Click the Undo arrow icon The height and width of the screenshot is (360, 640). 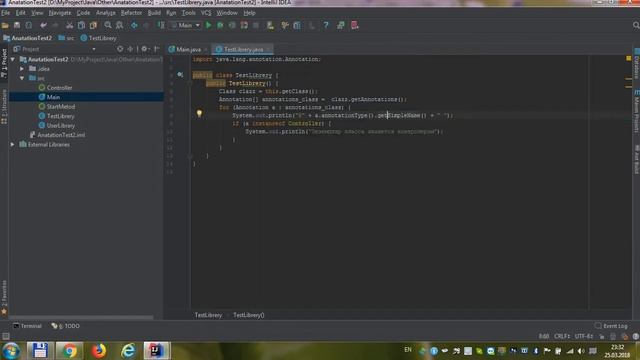[x=43, y=25]
